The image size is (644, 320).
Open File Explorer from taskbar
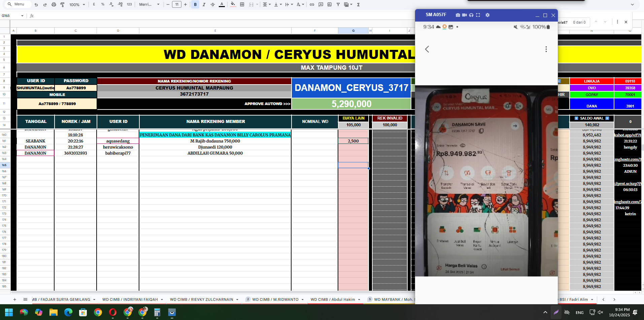pos(53,312)
